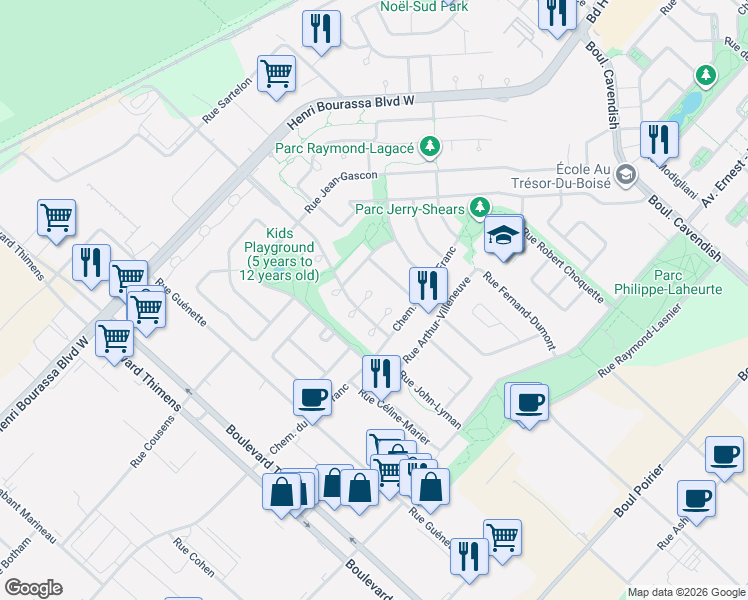748x600 pixels.
Task: Click the restaurant marker on Rue Arthur-Villeneuve
Action: point(428,288)
